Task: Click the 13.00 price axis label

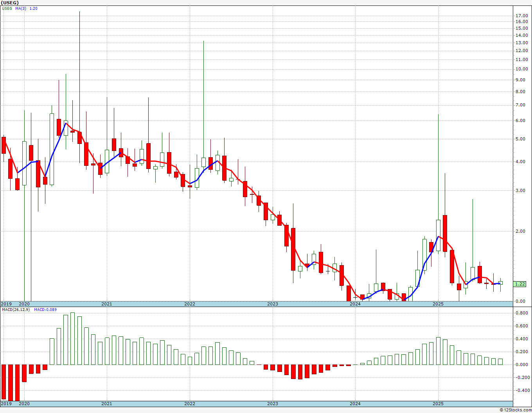Action: tap(522, 43)
